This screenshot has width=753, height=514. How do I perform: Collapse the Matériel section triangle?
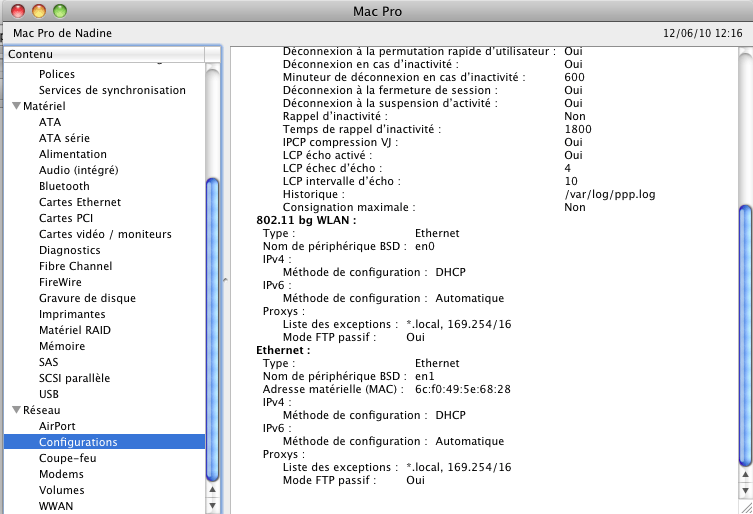[16, 106]
